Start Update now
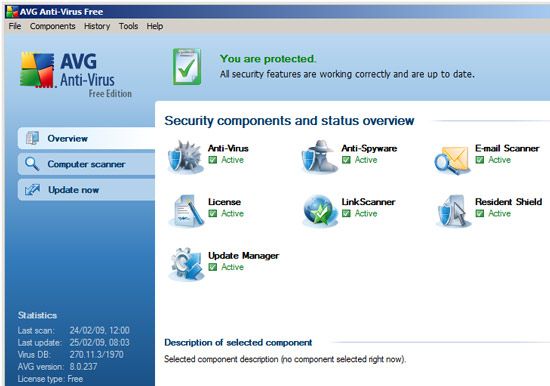This screenshot has width=550, height=386. click(x=86, y=189)
